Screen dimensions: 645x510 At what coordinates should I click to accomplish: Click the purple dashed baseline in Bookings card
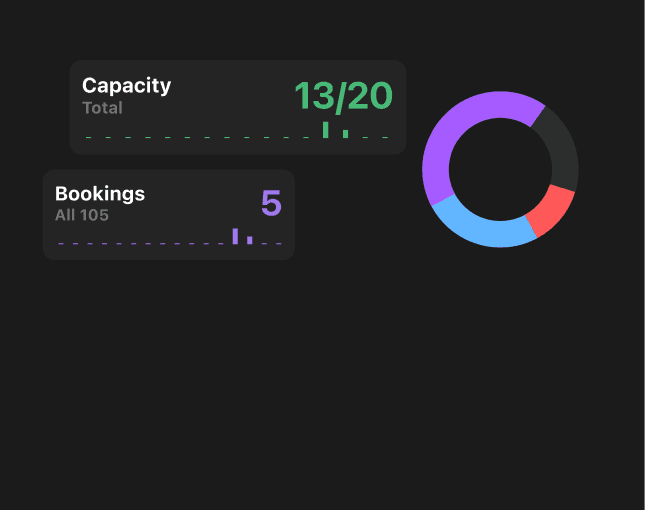(170, 243)
